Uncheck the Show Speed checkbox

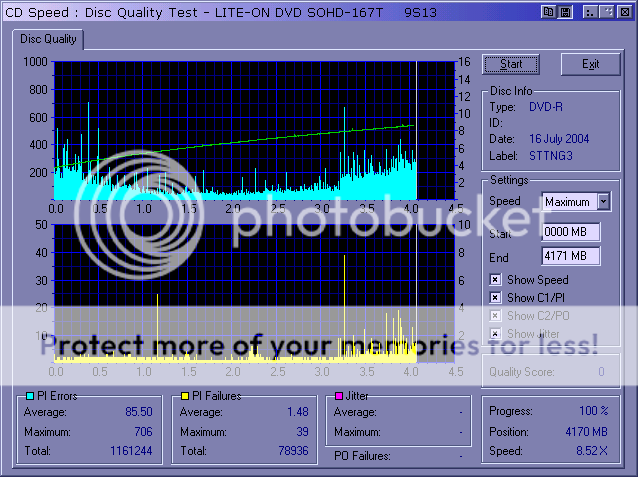495,280
